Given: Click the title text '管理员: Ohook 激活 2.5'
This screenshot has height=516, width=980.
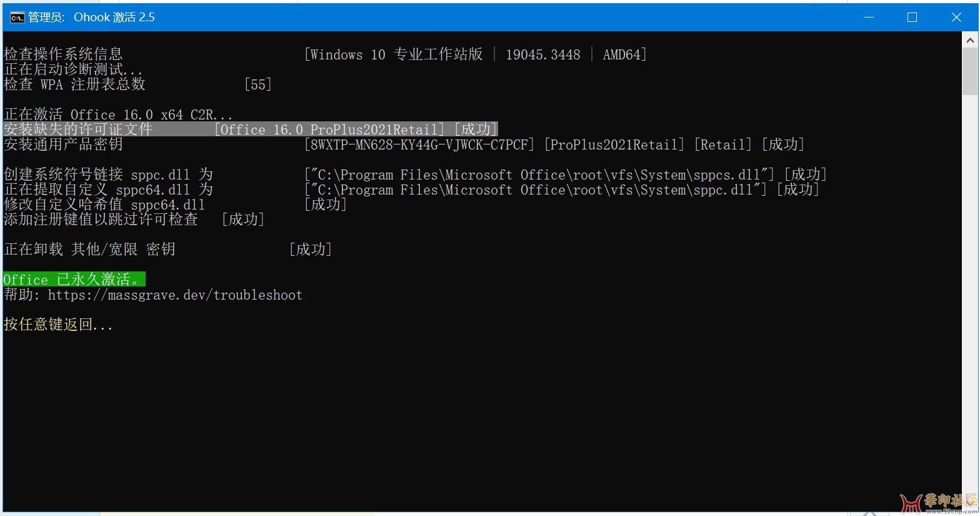Looking at the screenshot, I should pyautogui.click(x=91, y=18).
